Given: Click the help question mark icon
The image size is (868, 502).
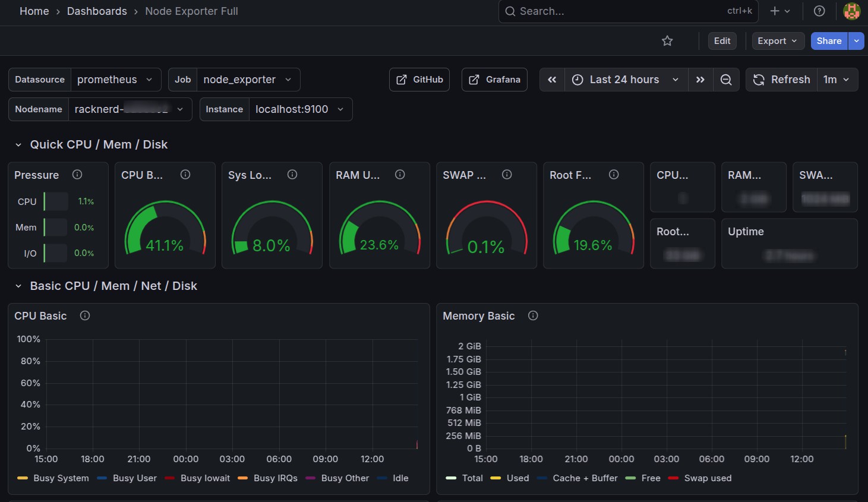Looking at the screenshot, I should (x=819, y=11).
